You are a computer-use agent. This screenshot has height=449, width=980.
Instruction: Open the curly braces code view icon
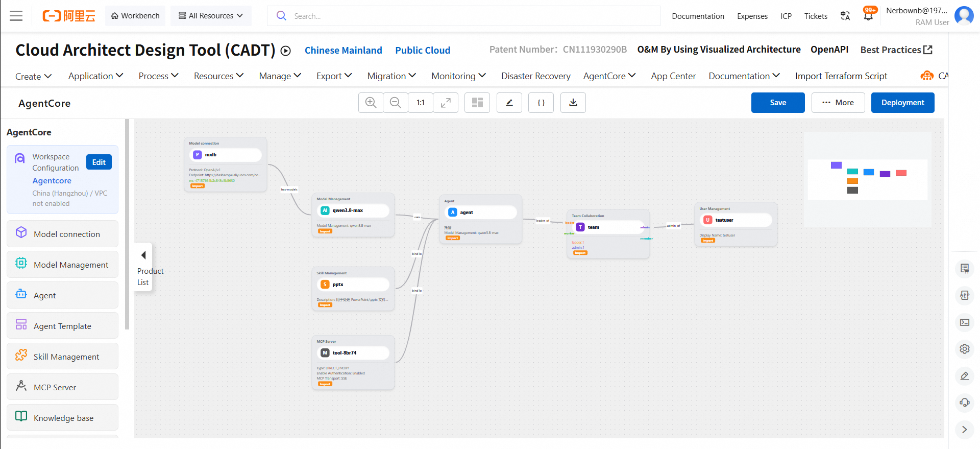pyautogui.click(x=541, y=103)
